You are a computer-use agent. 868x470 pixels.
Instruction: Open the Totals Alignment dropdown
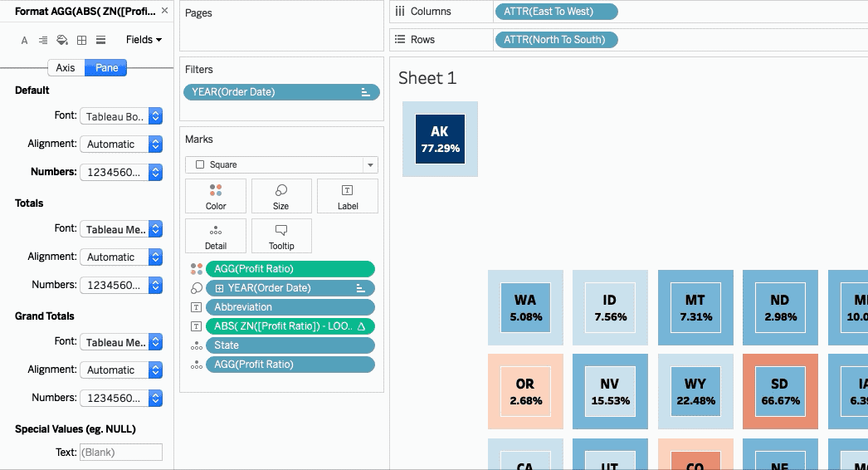(x=121, y=257)
